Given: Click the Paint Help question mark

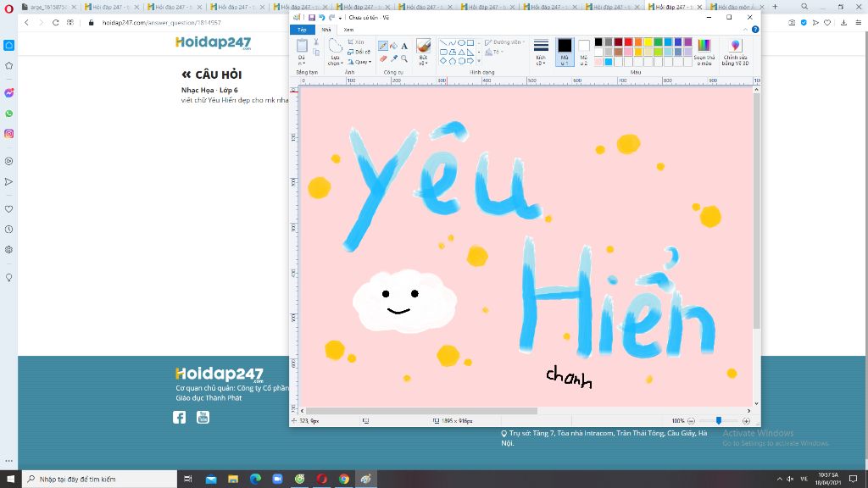Looking at the screenshot, I should point(755,30).
